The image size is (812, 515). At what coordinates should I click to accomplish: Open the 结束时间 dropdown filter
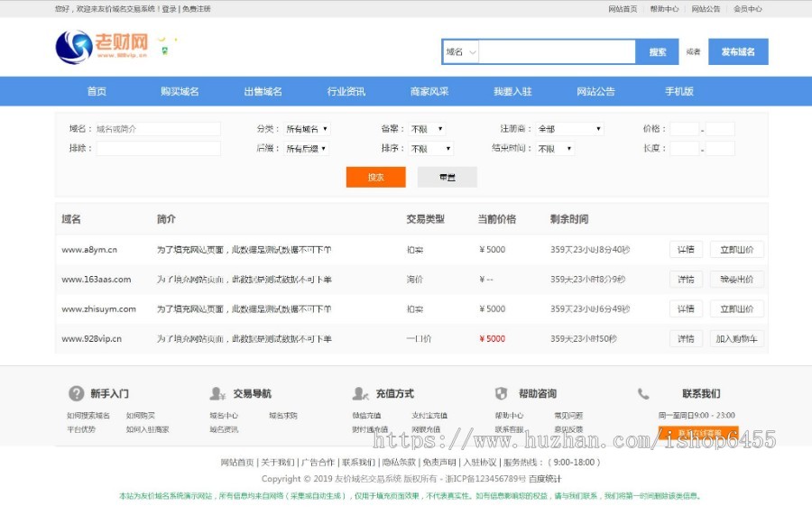click(x=555, y=149)
